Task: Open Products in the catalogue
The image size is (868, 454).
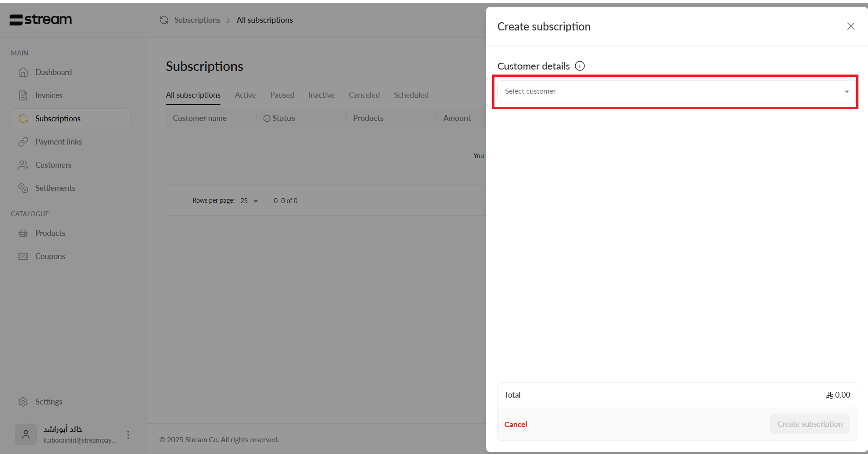Action: point(50,233)
